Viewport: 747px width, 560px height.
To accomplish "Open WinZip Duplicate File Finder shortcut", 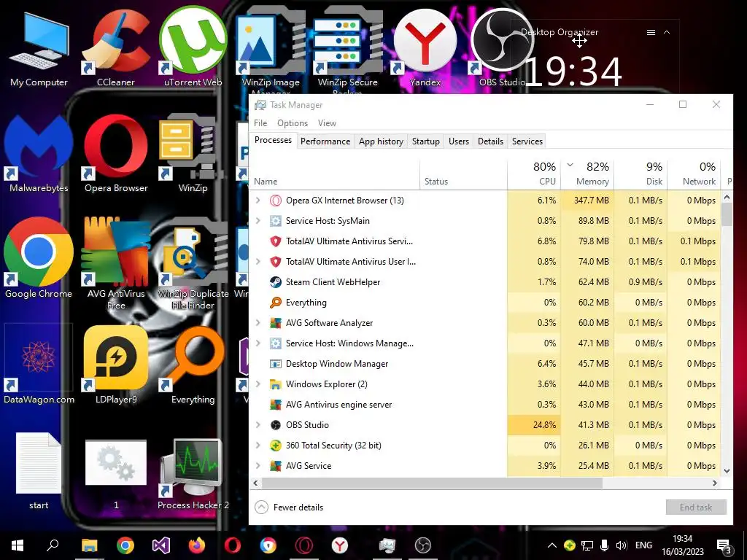I will (193, 264).
